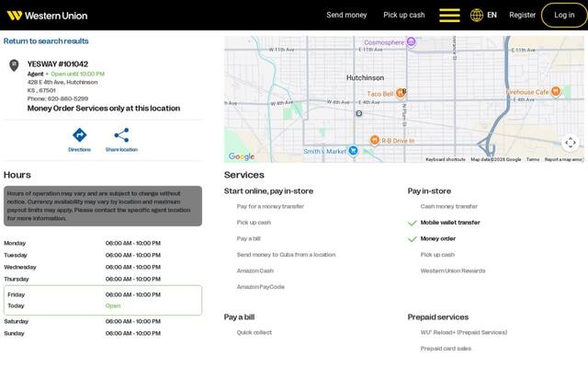Click the Share location icon

(x=121, y=135)
